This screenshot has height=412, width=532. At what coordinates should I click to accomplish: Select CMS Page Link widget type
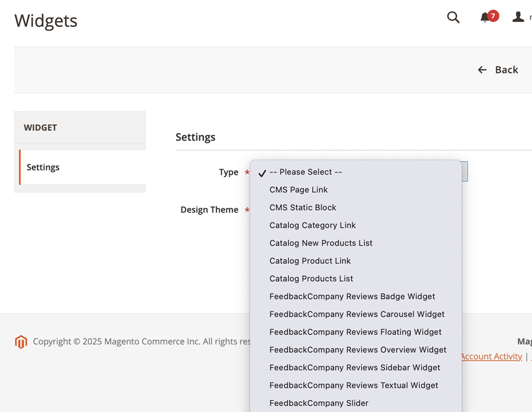tap(356, 190)
